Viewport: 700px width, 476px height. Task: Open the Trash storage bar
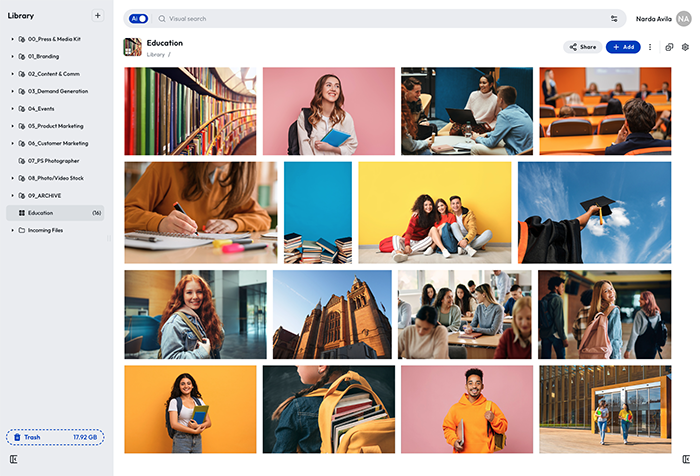pyautogui.click(x=55, y=437)
